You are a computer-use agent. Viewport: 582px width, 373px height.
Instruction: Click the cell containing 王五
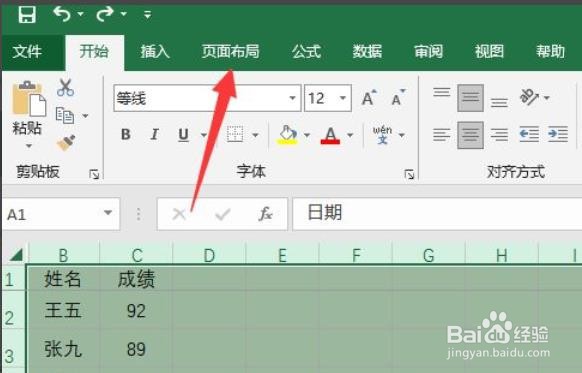click(x=63, y=310)
